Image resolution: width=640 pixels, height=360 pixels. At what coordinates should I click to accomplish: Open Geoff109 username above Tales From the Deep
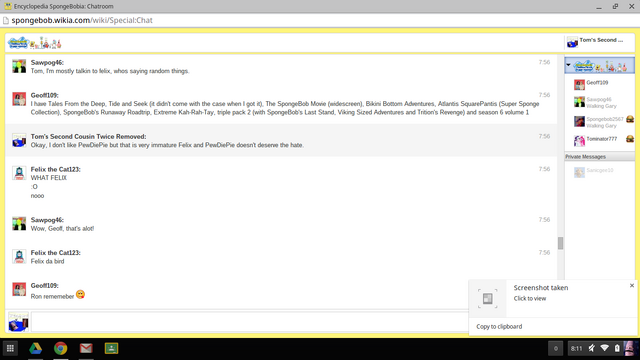click(x=44, y=95)
